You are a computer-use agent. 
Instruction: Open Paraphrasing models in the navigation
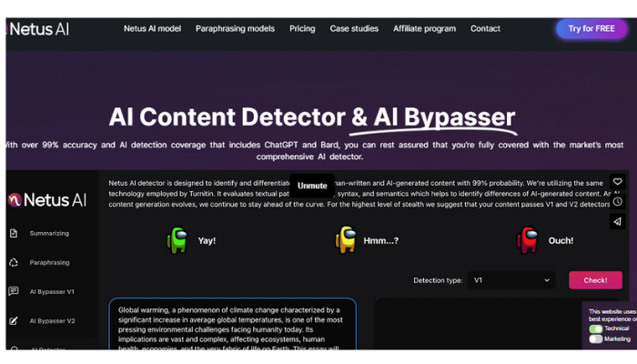coord(235,29)
